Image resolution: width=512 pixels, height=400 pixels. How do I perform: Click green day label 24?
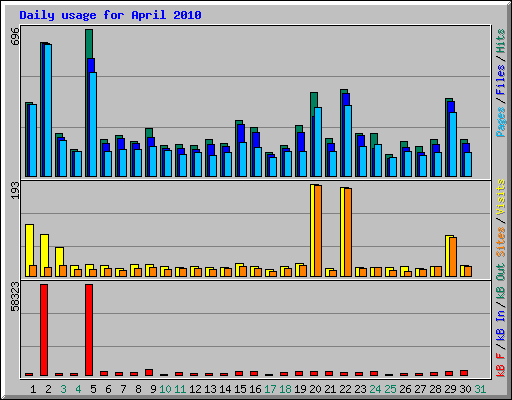coord(375,389)
